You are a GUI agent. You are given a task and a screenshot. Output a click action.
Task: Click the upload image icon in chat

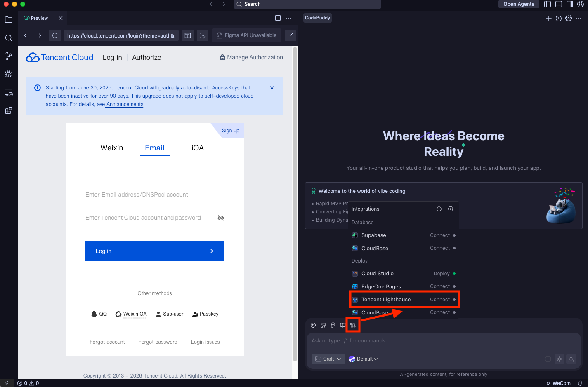tap(323, 325)
